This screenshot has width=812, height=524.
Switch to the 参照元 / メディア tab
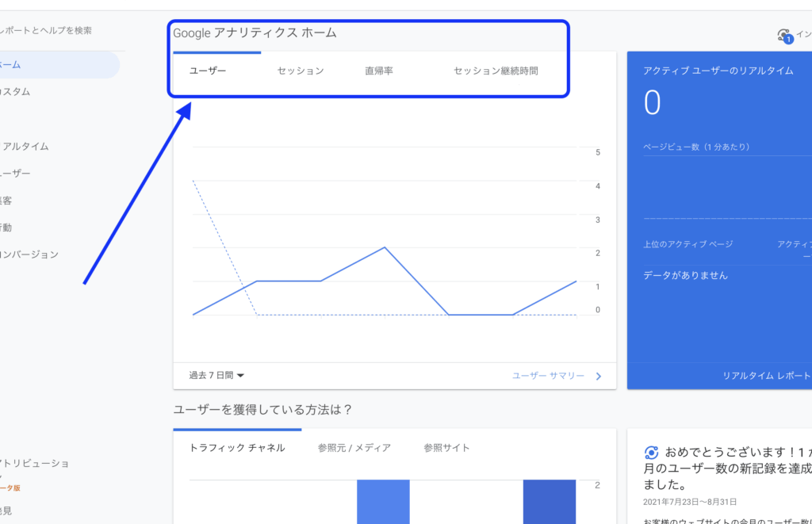pyautogui.click(x=354, y=448)
